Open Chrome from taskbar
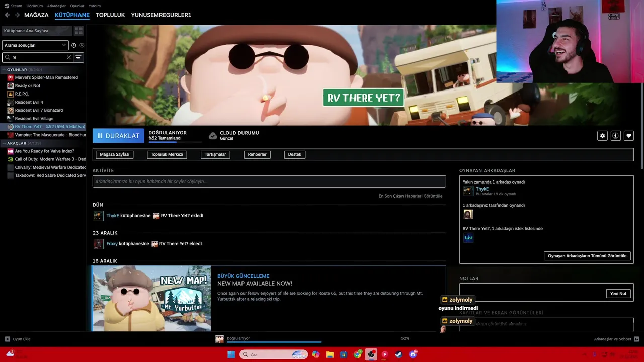This screenshot has width=644, height=362. coord(357,354)
